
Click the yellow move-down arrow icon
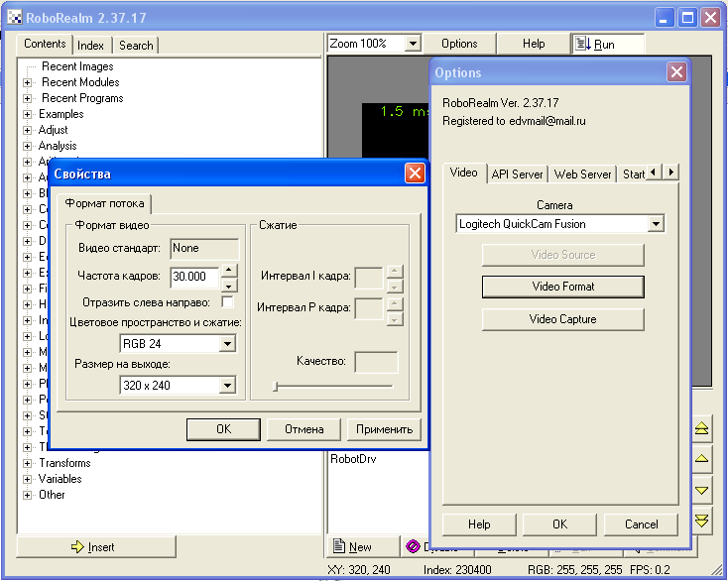(x=702, y=490)
